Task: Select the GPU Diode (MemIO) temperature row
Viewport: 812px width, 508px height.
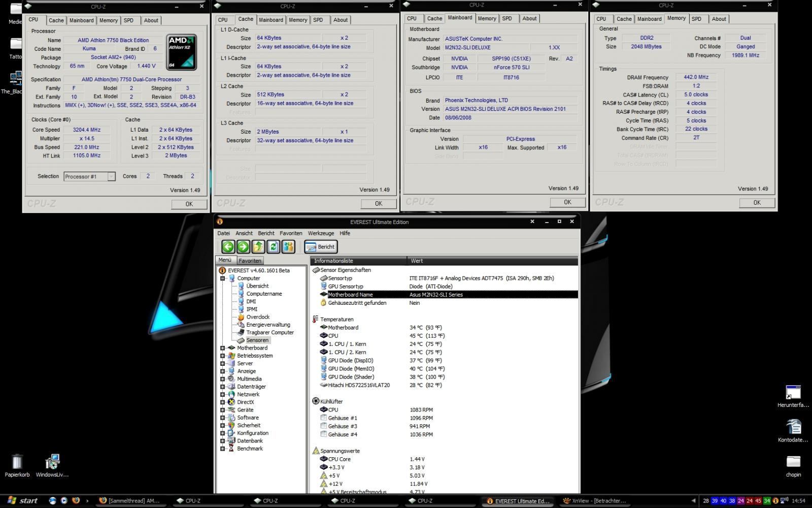Action: tap(449, 369)
